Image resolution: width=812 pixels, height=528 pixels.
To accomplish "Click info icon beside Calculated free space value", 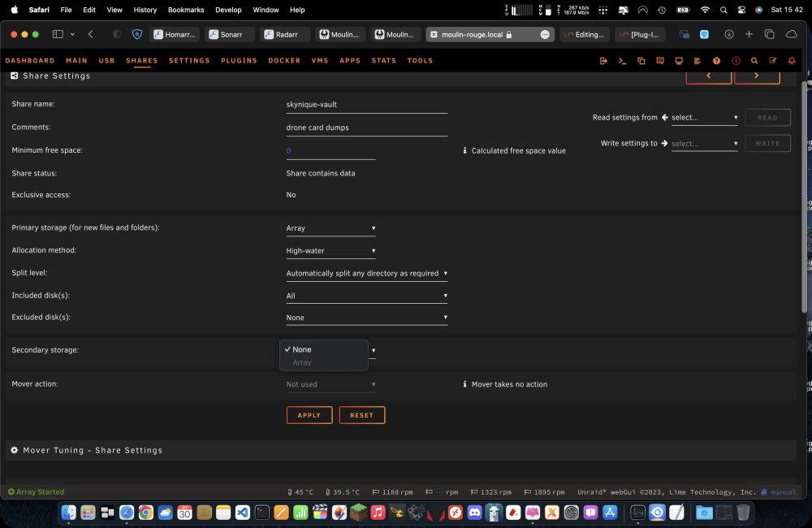I will tap(464, 151).
